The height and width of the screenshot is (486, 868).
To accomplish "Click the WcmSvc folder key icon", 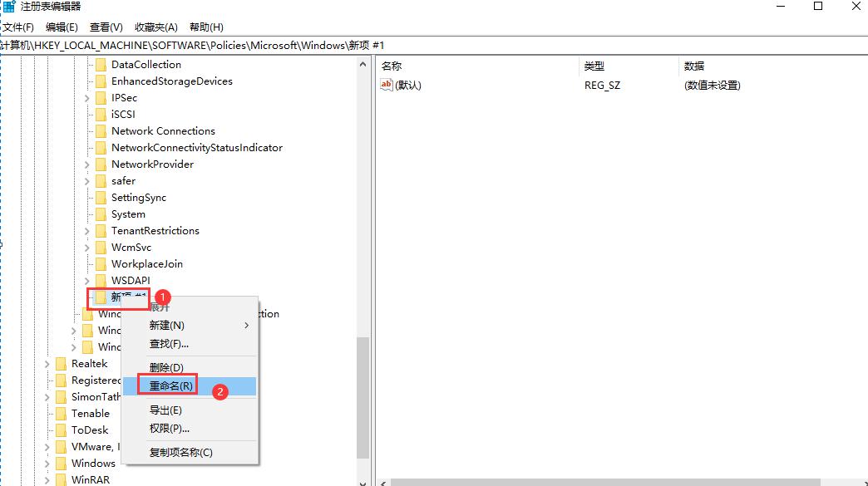I will [101, 247].
